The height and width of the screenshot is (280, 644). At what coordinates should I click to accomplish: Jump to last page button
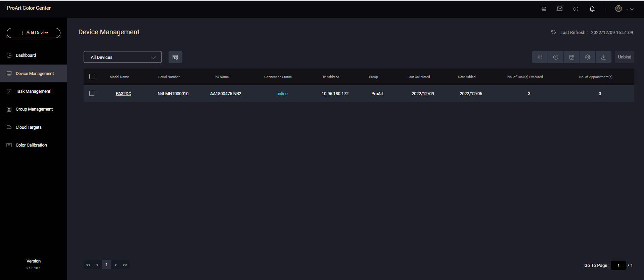click(x=125, y=265)
